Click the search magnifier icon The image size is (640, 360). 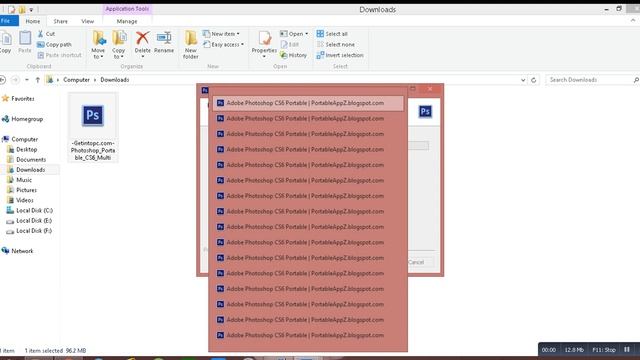tap(636, 80)
